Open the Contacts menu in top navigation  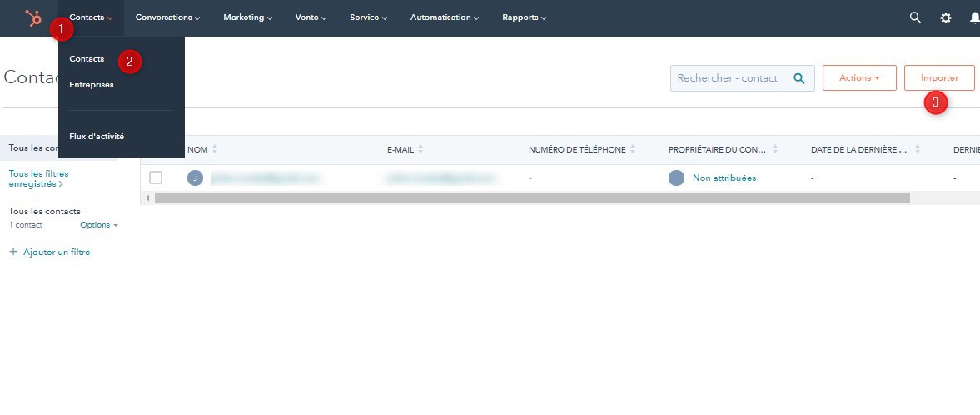(x=92, y=17)
